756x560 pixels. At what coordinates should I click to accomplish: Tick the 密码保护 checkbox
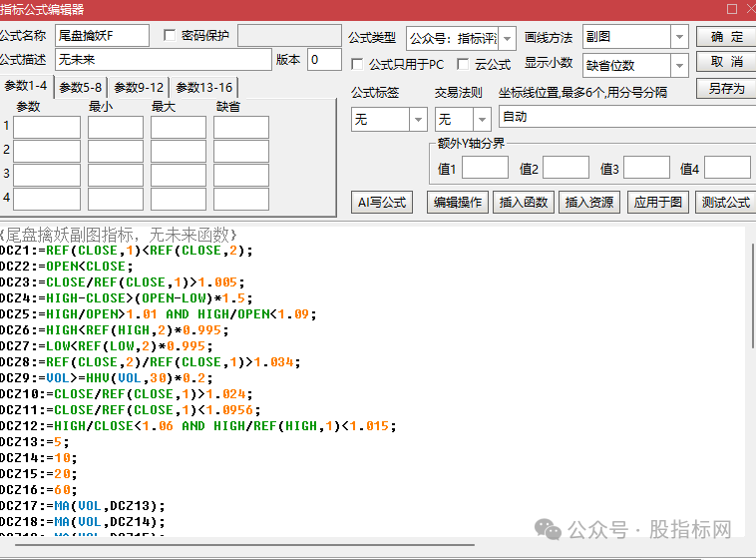click(x=170, y=35)
